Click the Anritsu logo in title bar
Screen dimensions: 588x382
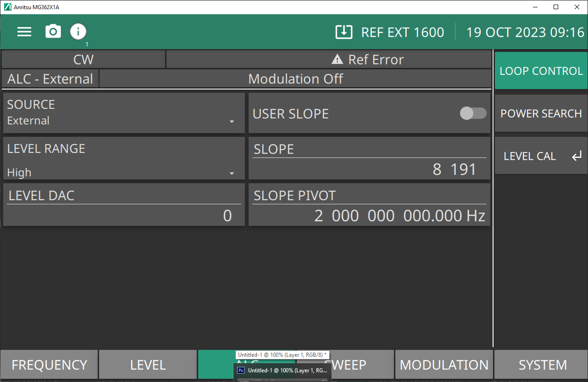pos(7,7)
